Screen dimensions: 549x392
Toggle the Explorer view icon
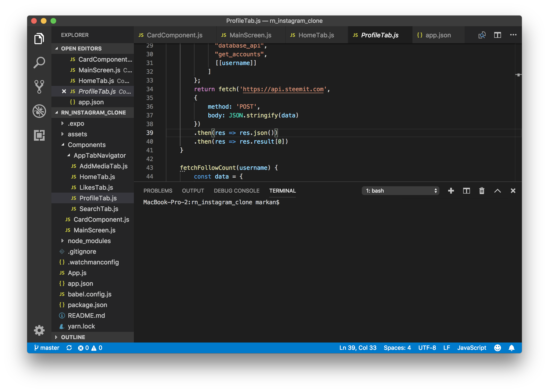tap(39, 39)
